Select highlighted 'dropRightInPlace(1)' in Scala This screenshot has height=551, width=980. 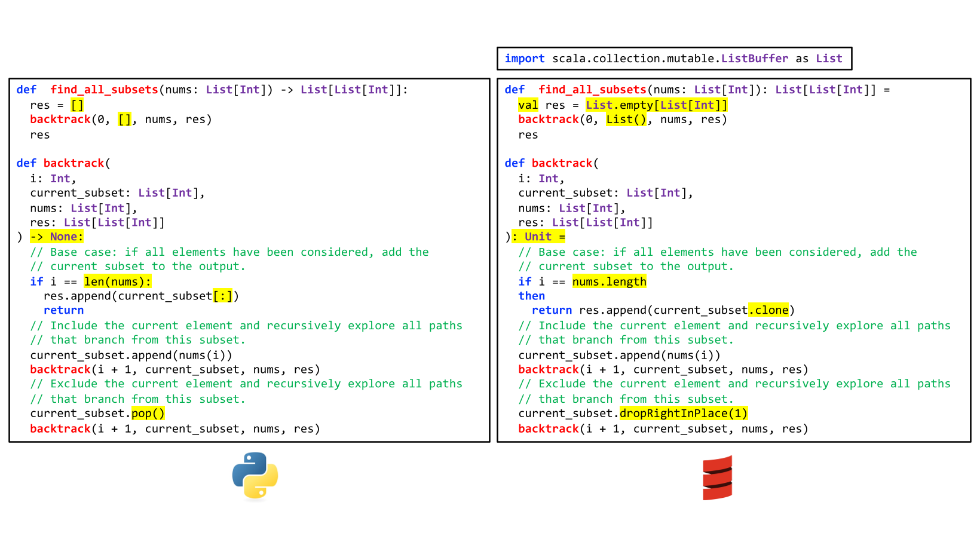[683, 414]
